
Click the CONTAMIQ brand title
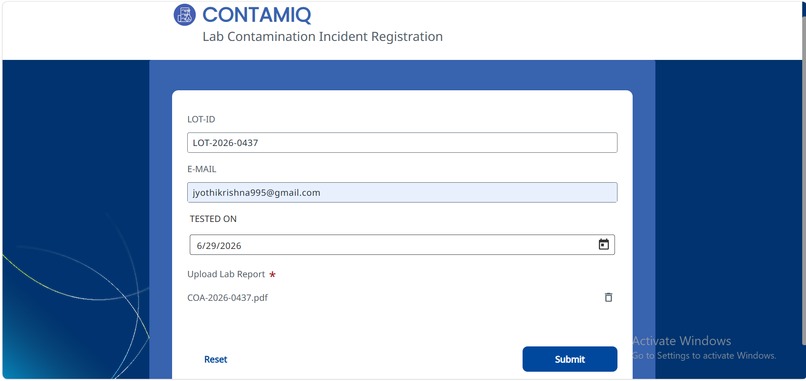click(x=257, y=15)
